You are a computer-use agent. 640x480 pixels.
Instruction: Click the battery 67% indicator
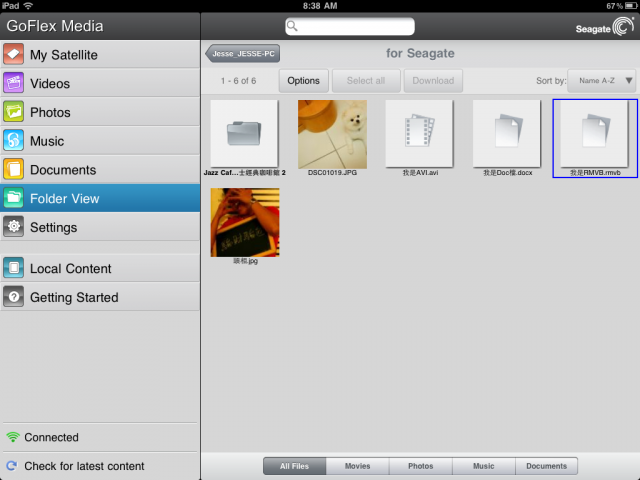point(621,6)
